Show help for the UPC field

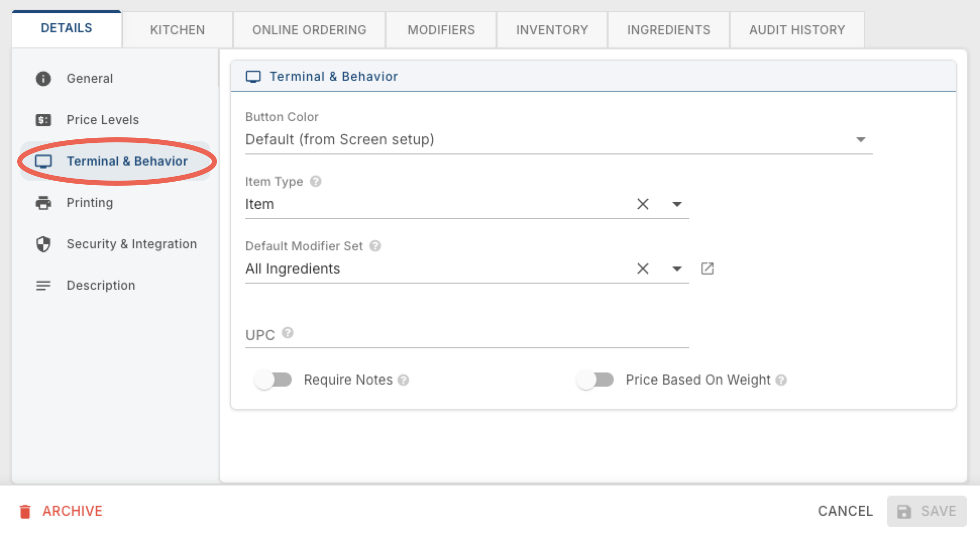click(288, 333)
